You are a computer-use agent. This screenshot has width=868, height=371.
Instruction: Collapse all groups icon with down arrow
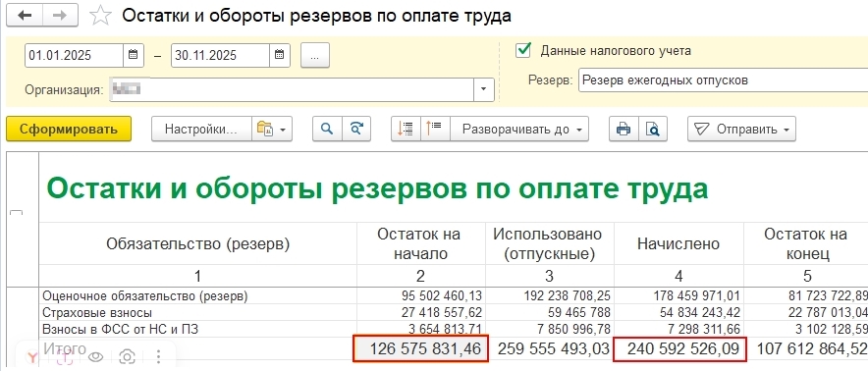coord(406,129)
